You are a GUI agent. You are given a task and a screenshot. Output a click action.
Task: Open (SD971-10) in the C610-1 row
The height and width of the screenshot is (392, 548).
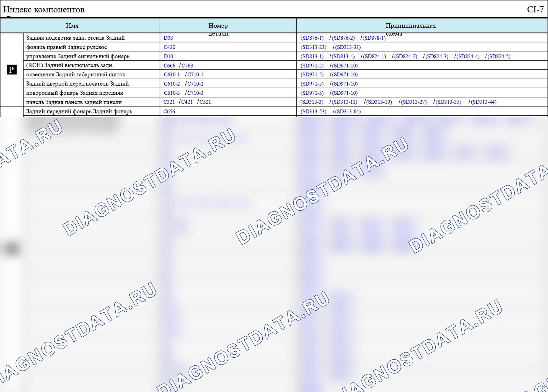(345, 74)
